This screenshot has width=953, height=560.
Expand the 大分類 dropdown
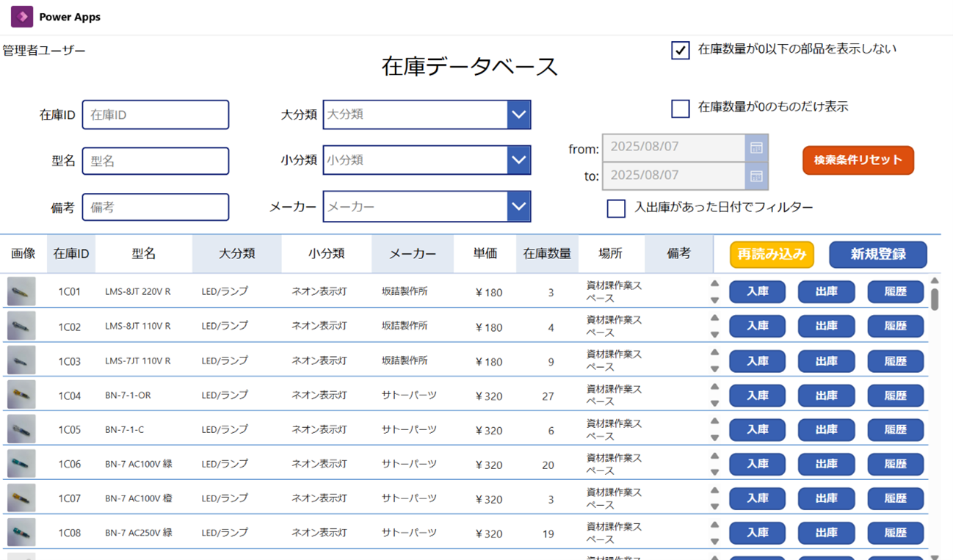(518, 114)
